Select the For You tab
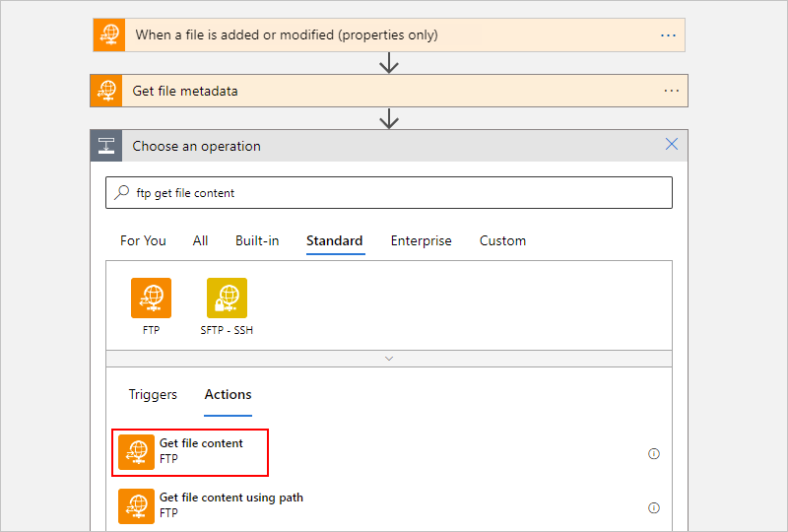Screen dimensions: 788x532 [143, 240]
